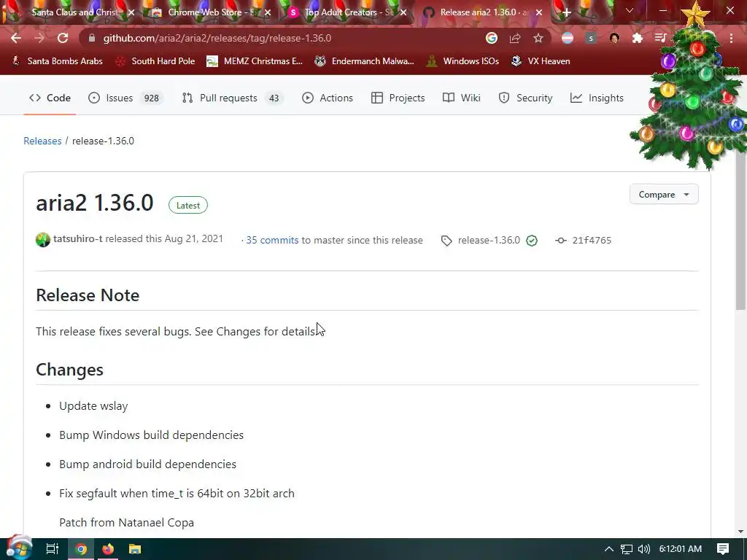
Task: Open a new browser tab
Action: (x=566, y=12)
